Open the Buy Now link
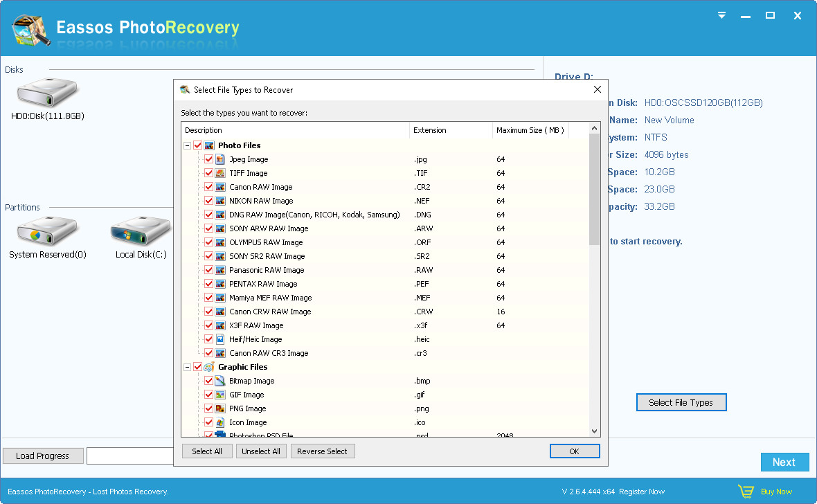Screen dimensions: 817x504 point(776,492)
